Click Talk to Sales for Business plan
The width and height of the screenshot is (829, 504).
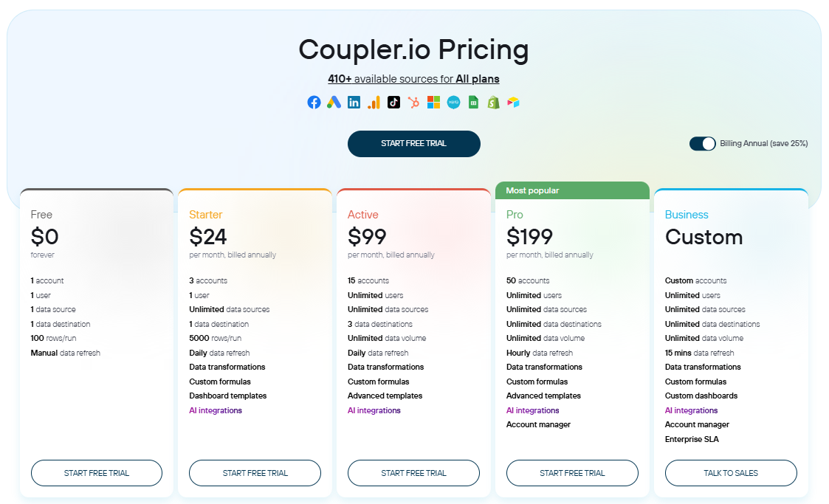click(731, 473)
